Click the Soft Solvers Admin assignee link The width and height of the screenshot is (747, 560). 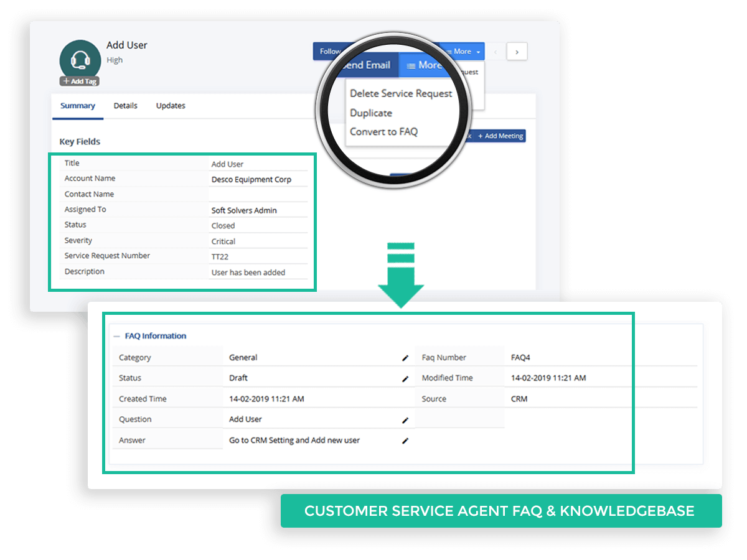click(x=244, y=211)
